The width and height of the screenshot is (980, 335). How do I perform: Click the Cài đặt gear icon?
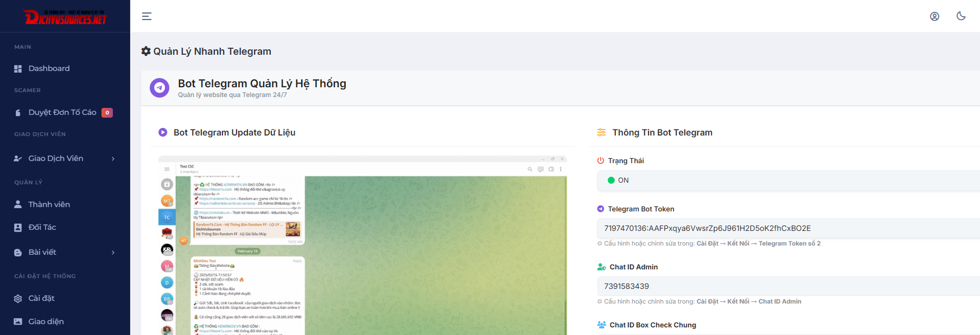pyautogui.click(x=18, y=299)
